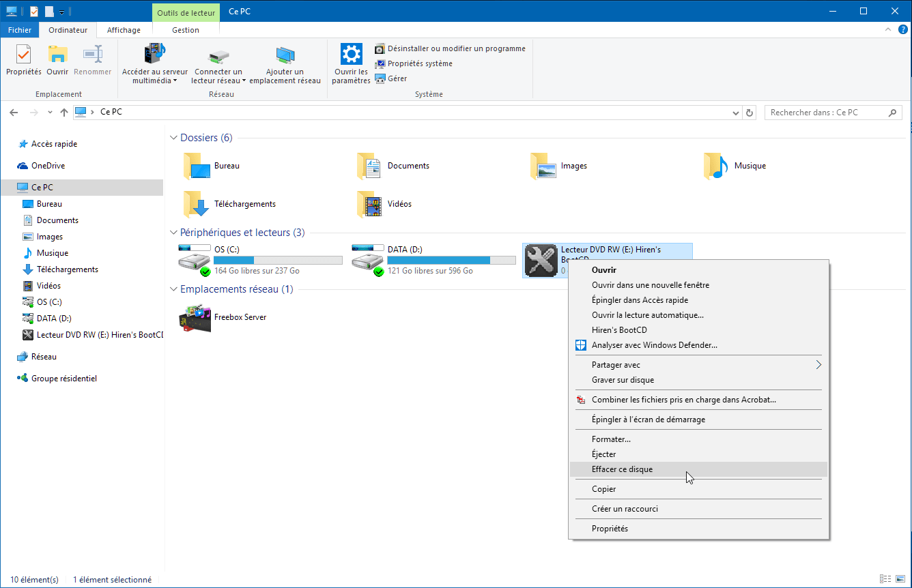Switch to the Affichage ribbon tab
The width and height of the screenshot is (912, 588).
[124, 30]
